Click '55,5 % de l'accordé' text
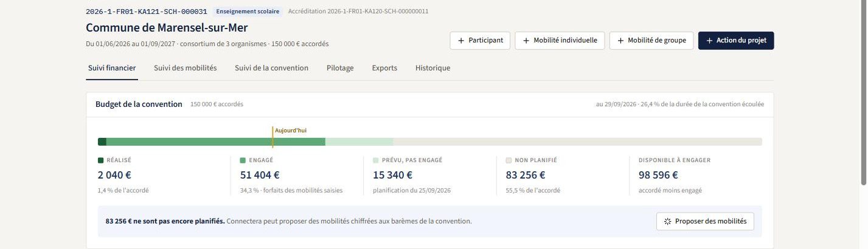The image size is (868, 249). (x=533, y=190)
